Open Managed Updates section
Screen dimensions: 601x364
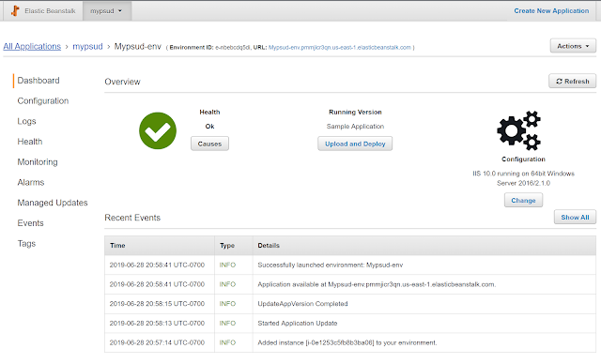pos(53,203)
